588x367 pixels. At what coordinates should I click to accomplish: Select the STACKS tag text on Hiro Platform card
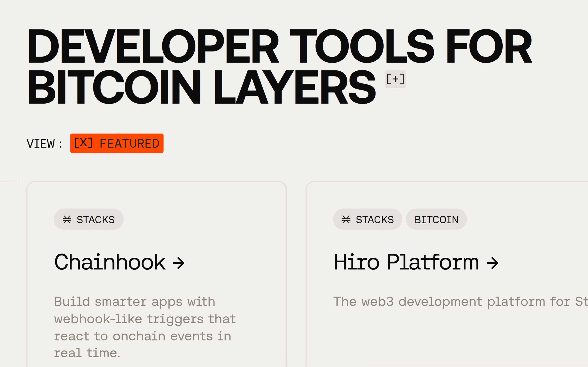[375, 220]
